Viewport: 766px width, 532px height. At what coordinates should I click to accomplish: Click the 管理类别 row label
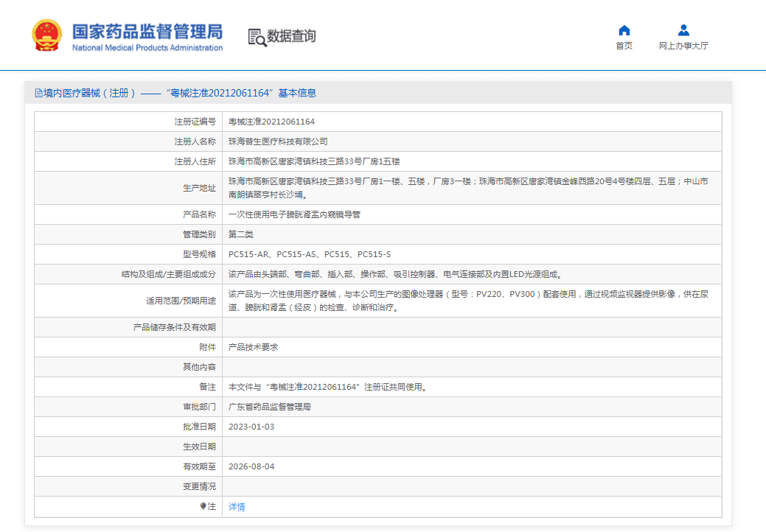pyautogui.click(x=199, y=234)
